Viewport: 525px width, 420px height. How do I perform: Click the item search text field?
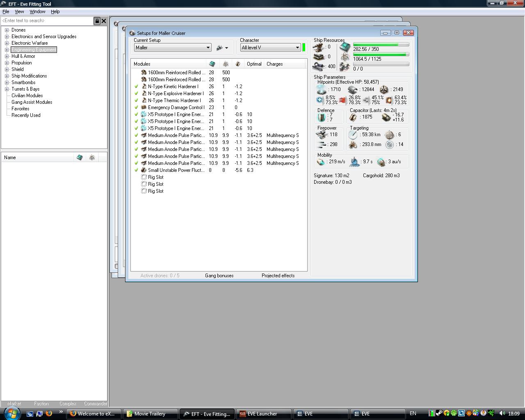(47, 21)
